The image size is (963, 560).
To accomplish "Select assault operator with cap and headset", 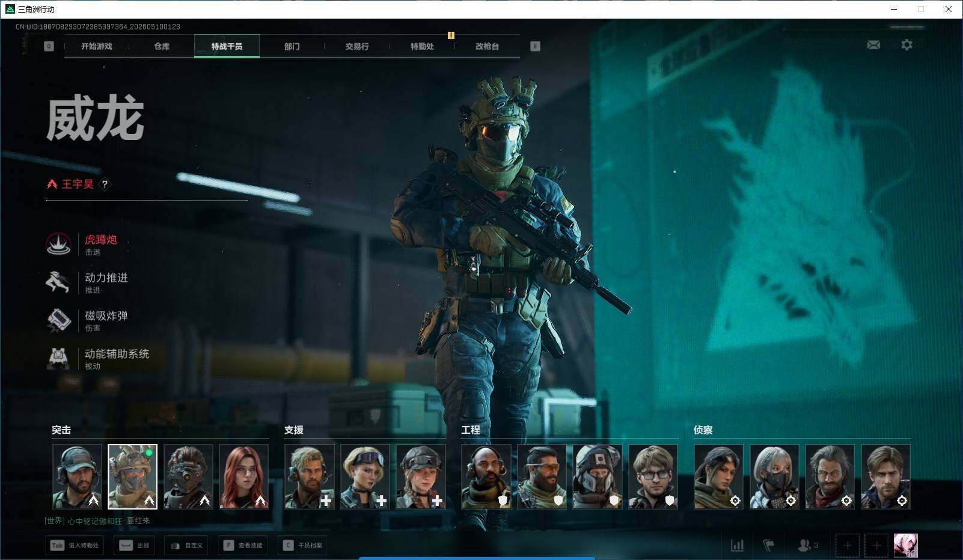I will coord(77,477).
